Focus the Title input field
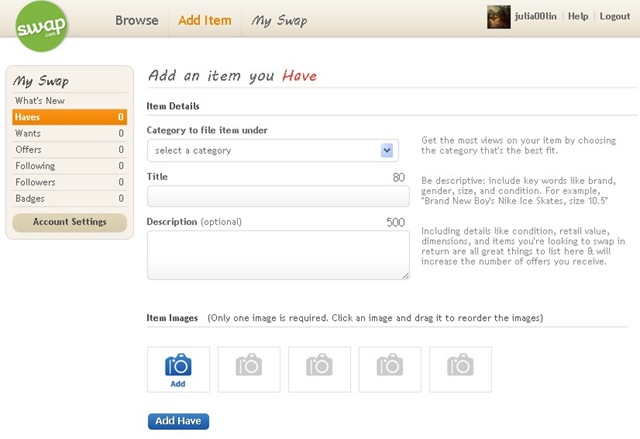 pos(278,196)
